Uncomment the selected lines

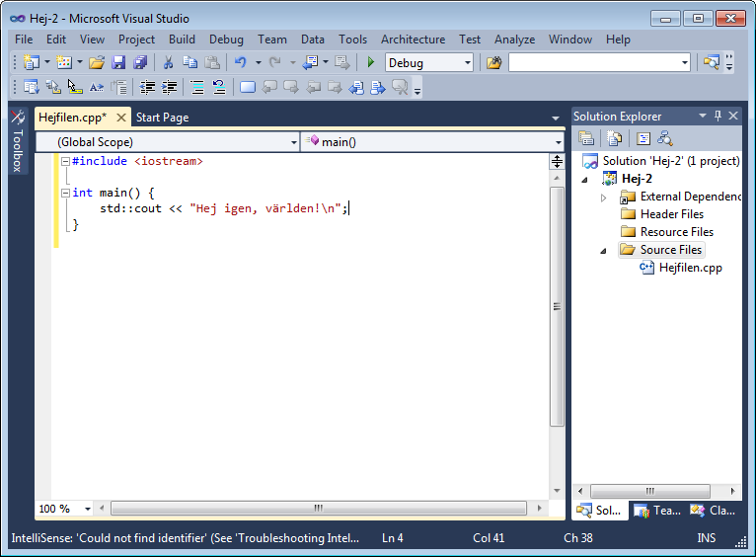point(219,87)
